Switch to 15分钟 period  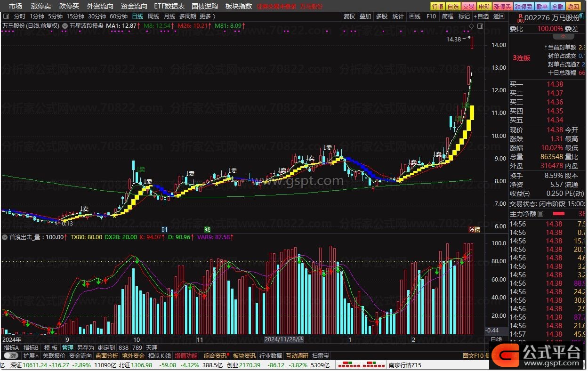click(75, 16)
